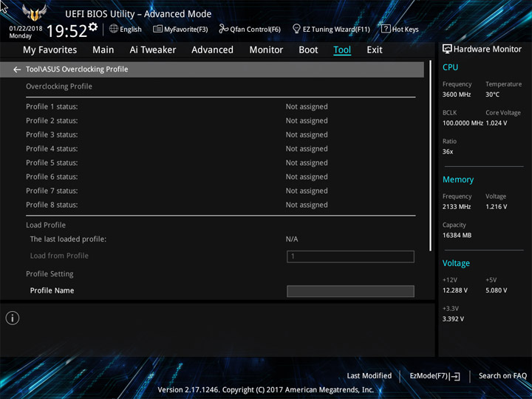The width and height of the screenshot is (532, 399).
Task: Click the Load from Profile field
Action: point(350,256)
